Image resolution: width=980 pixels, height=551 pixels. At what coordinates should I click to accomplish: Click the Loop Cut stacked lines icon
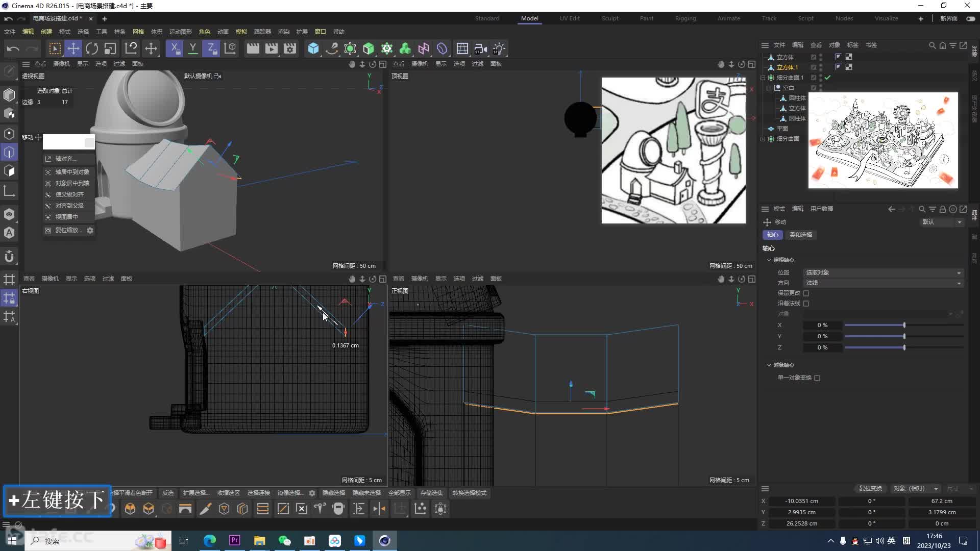[263, 509]
